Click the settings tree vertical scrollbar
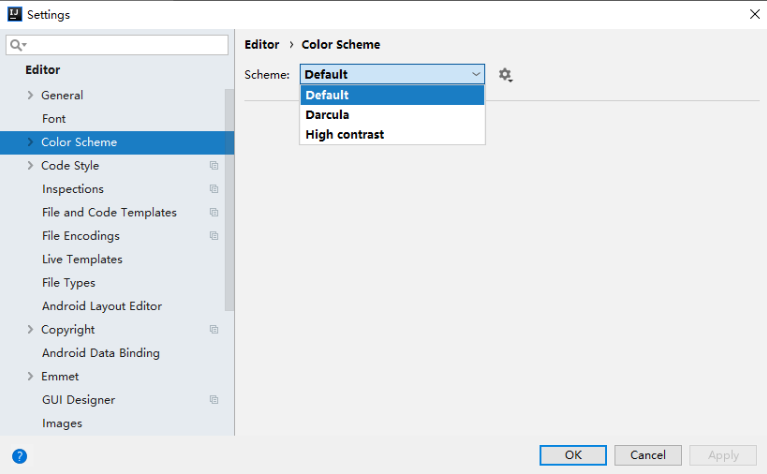 tap(229, 200)
